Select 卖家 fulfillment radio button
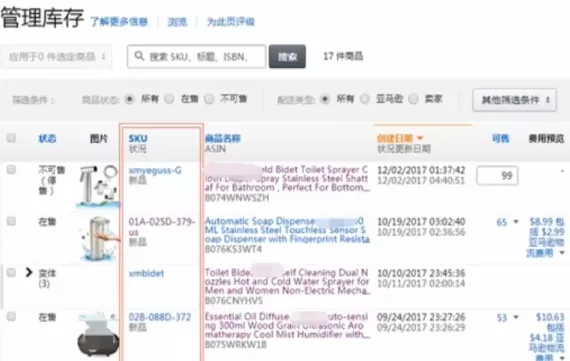The height and width of the screenshot is (361, 570). pyautogui.click(x=413, y=99)
